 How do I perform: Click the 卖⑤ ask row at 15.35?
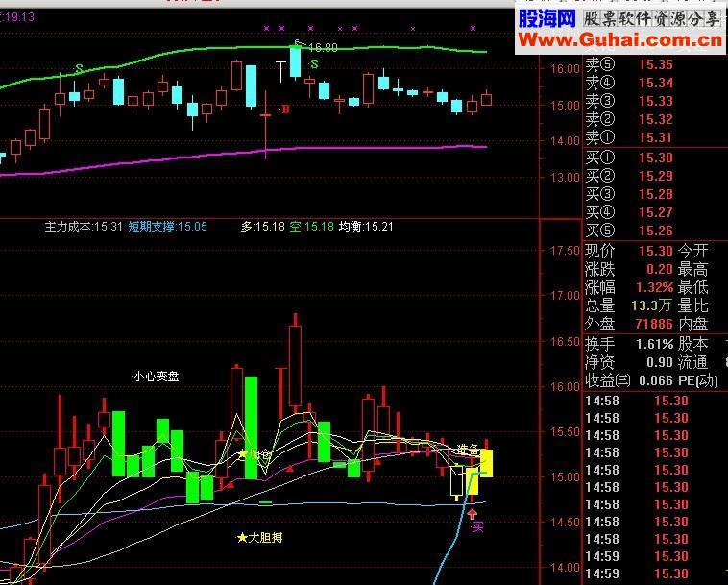tap(629, 64)
